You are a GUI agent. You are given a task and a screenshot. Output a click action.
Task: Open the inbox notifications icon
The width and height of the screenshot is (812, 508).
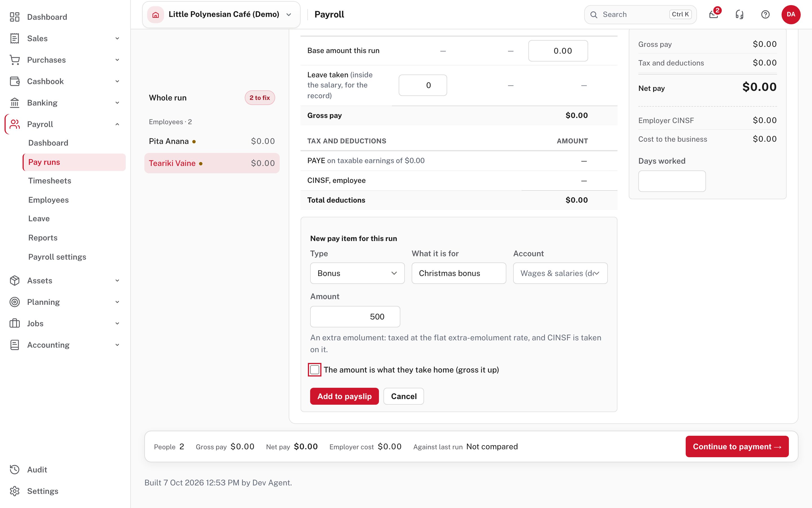[x=713, y=14]
